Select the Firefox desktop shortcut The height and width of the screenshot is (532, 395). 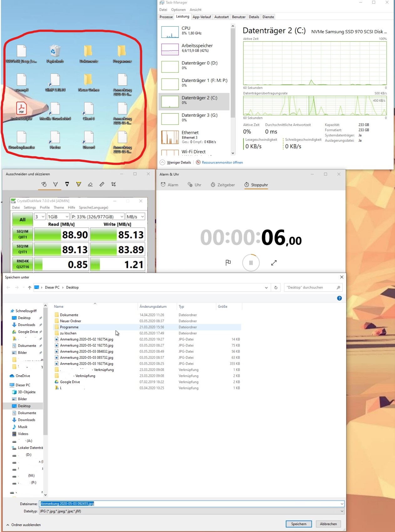[55, 140]
